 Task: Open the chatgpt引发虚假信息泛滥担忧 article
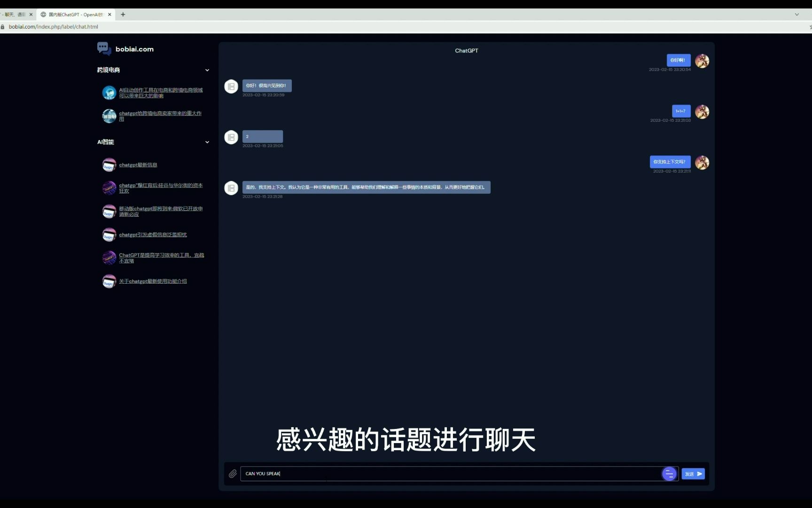click(153, 235)
